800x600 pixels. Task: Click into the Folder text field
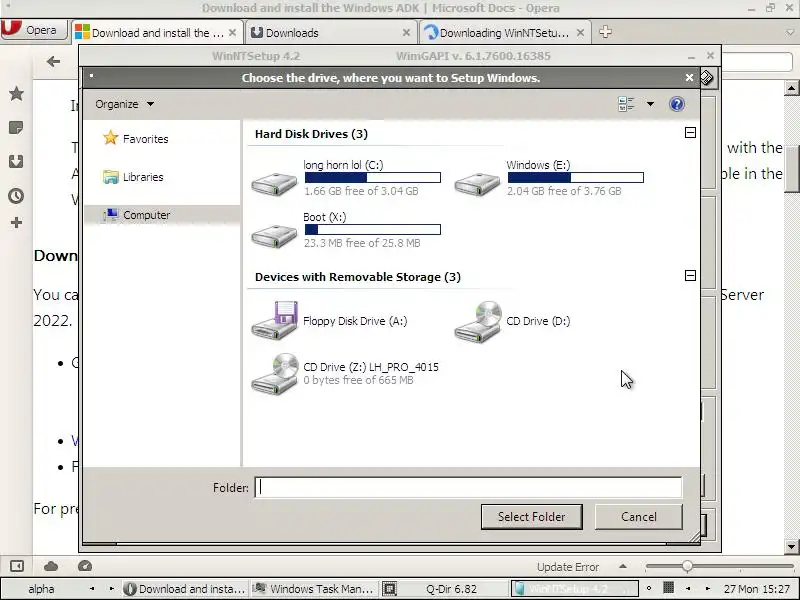(468, 487)
